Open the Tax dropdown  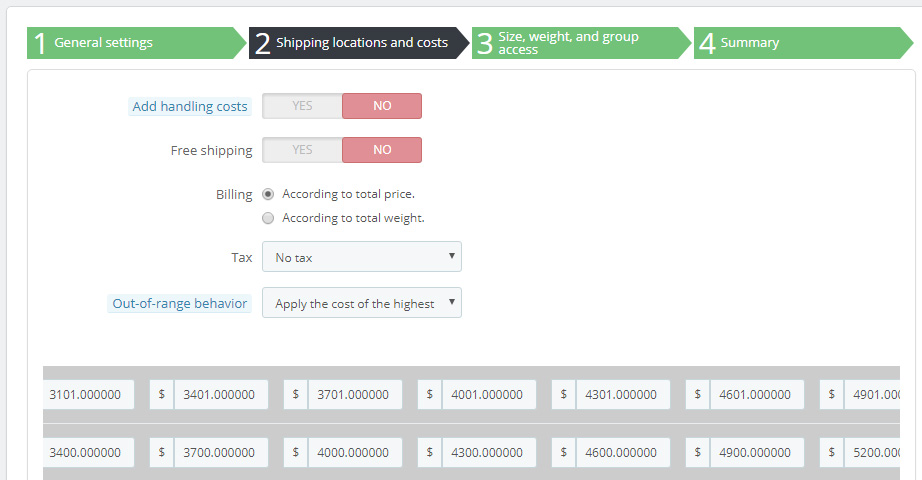pos(361,257)
